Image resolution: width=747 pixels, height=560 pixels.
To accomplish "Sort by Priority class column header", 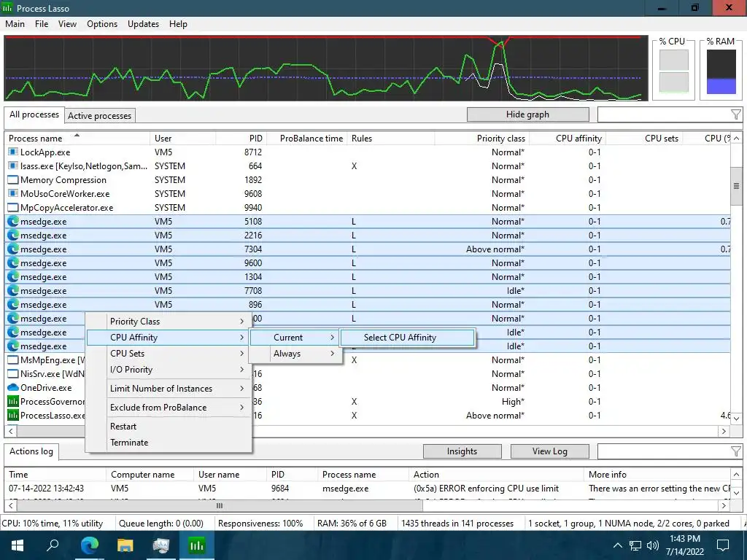I will (x=481, y=139).
